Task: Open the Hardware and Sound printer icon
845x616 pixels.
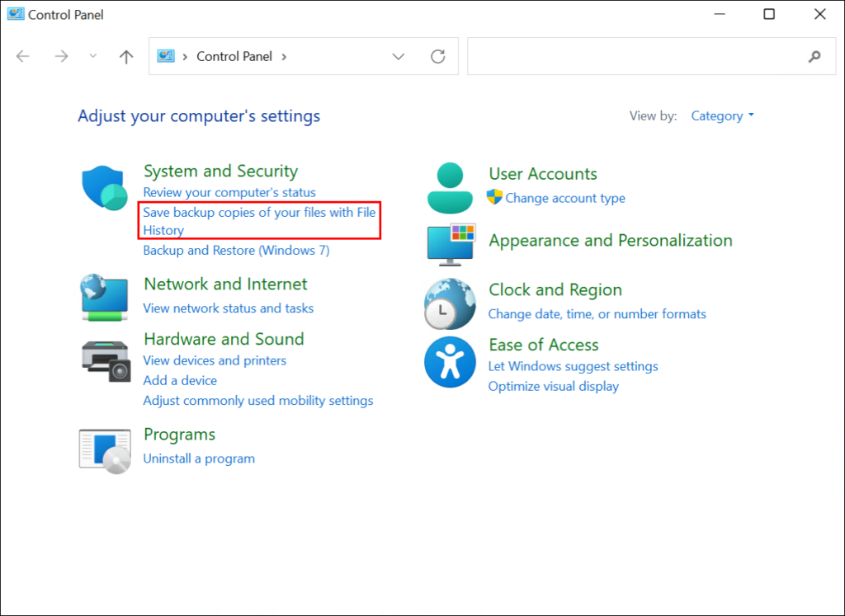Action: [106, 361]
